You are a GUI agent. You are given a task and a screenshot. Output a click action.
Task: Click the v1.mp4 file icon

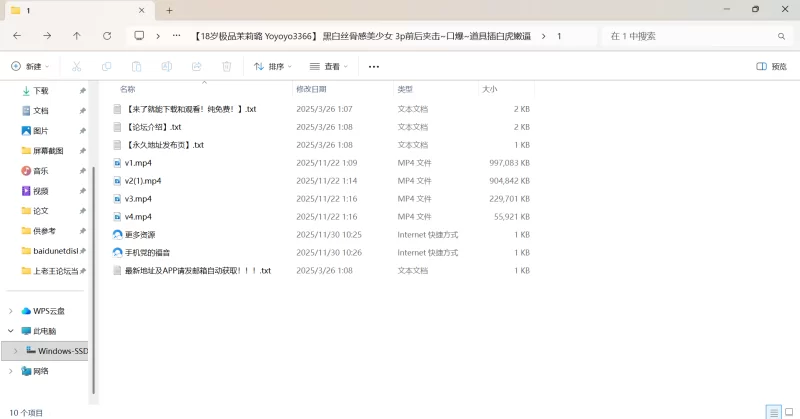117,163
